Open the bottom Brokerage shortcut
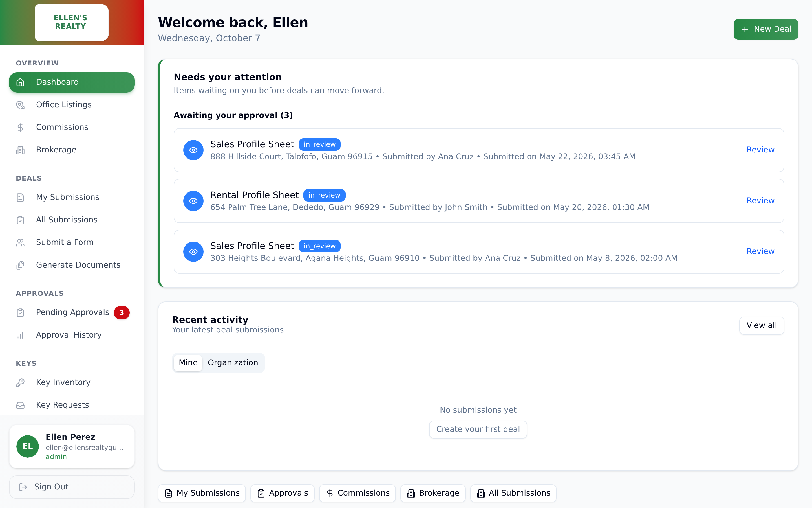 coord(433,493)
